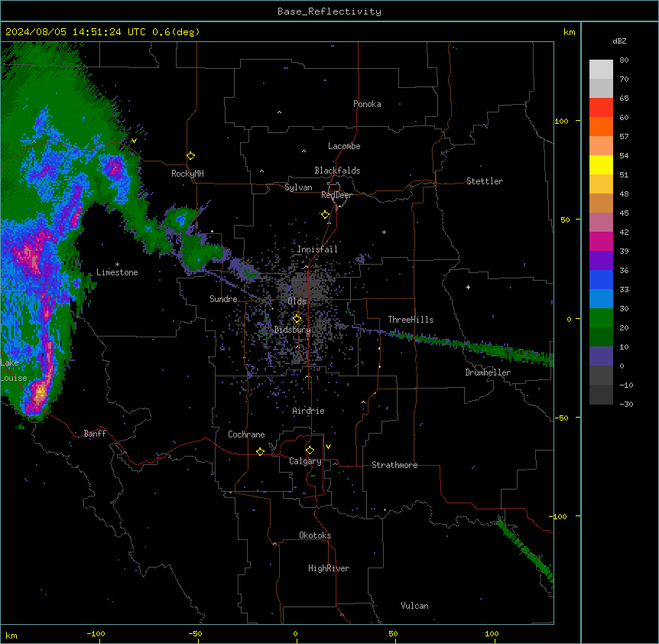Click the 2024/08/05 14:51:24 UTC timestamp

tap(75, 32)
